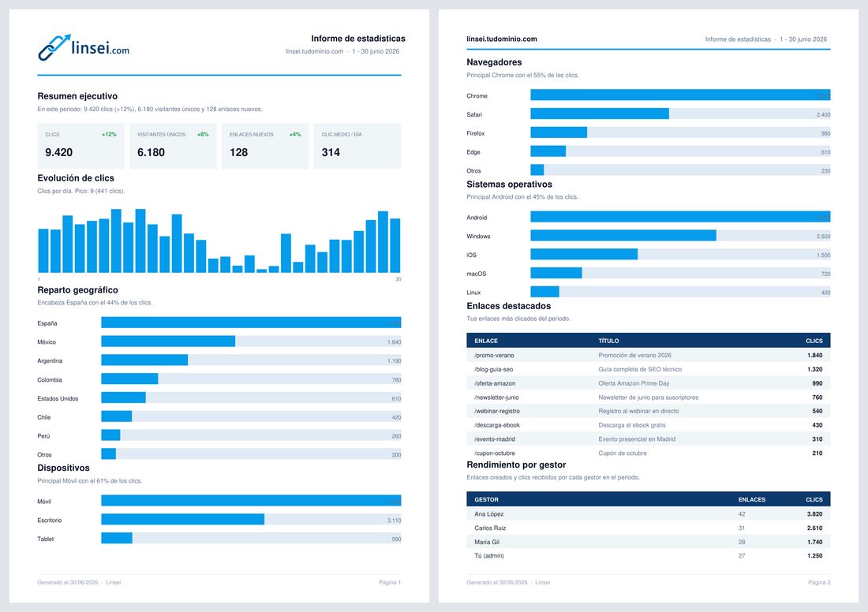Click the ENLACES column header in gestor table

[752, 500]
